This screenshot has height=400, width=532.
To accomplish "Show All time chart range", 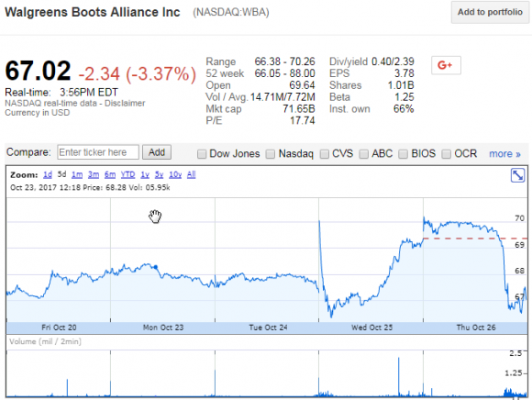I will (192, 174).
